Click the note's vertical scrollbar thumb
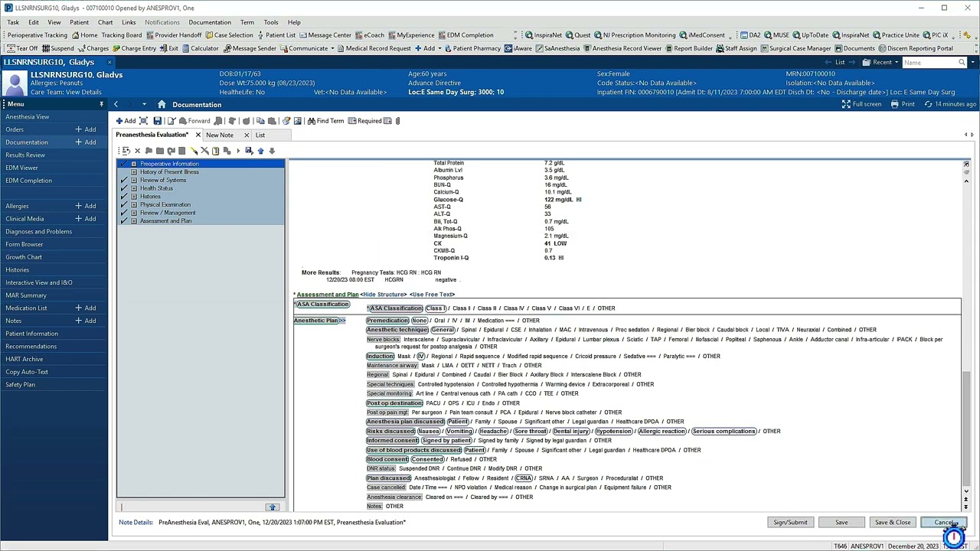This screenshot has width=980, height=551. click(966, 427)
